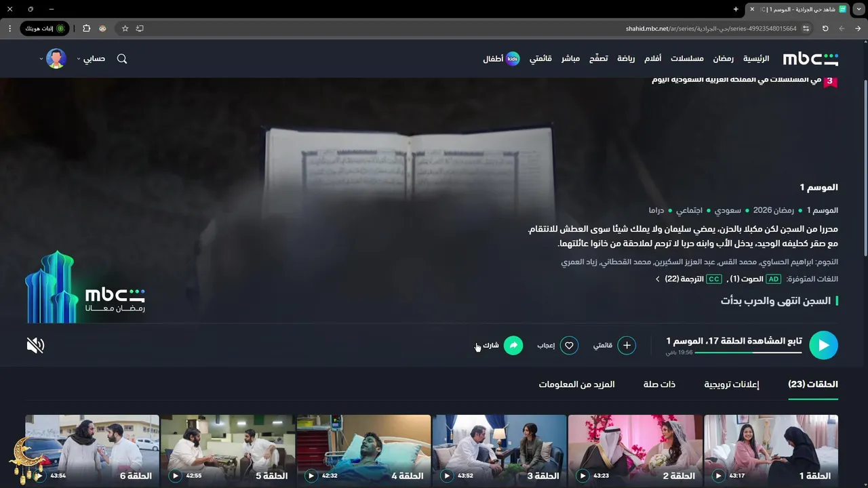The width and height of the screenshot is (868, 488).
Task: Click the الصوت (1) audio label
Action: point(746,279)
